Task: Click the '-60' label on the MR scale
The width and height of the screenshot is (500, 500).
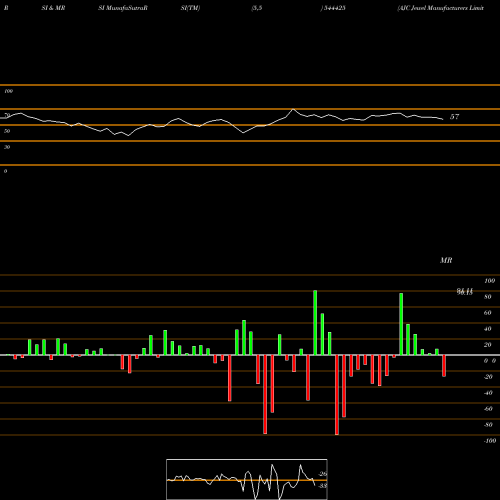Action: coord(488,409)
